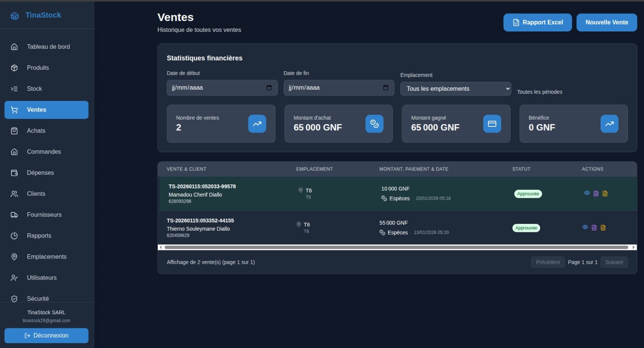Click the 55 000 GNF amount
The height and width of the screenshot is (348, 644).
[x=393, y=223]
